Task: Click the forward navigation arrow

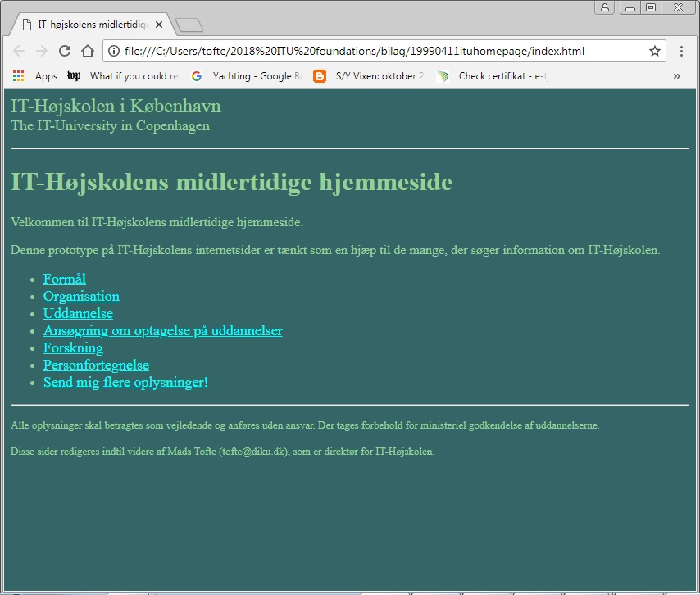Action: [42, 50]
